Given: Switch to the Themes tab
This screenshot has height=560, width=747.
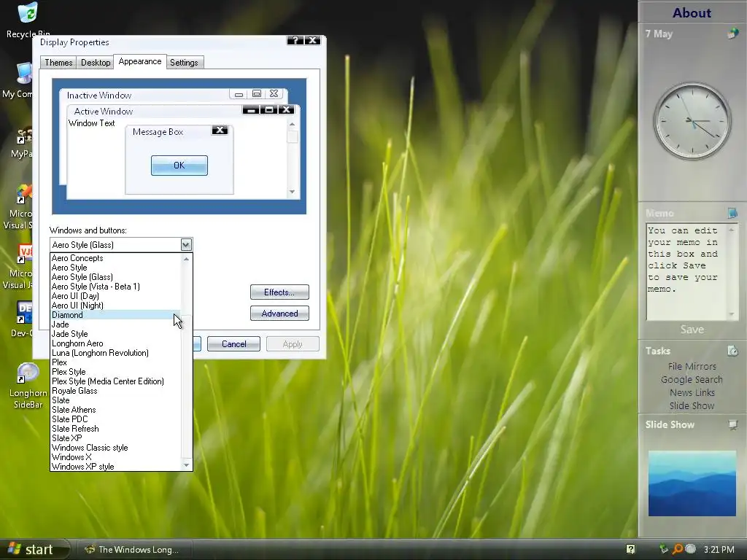Looking at the screenshot, I should [x=58, y=63].
